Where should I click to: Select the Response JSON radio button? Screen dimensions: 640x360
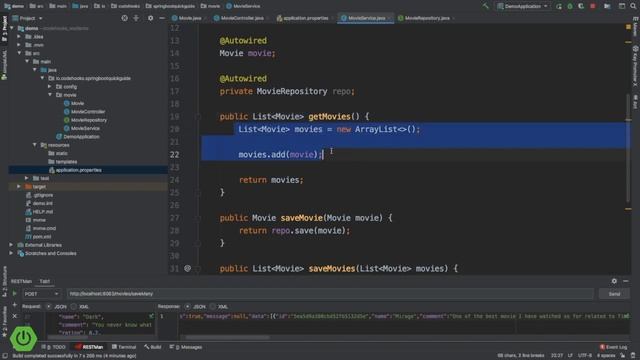tap(187, 306)
